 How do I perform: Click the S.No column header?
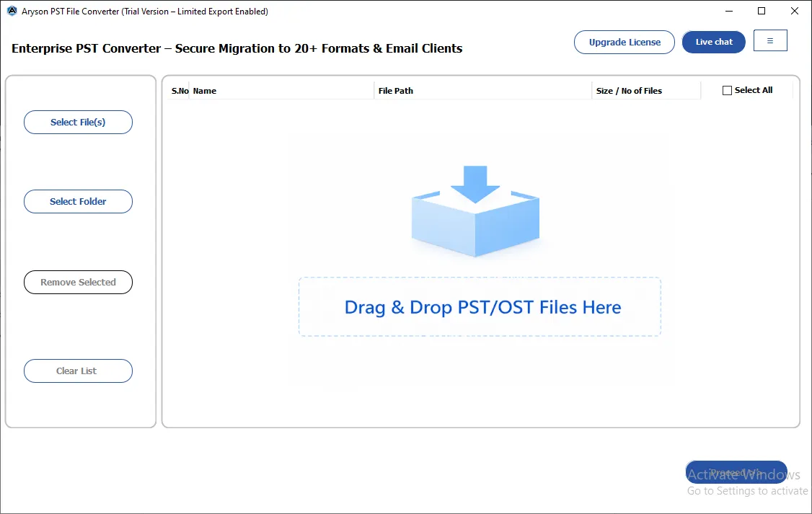click(x=180, y=91)
